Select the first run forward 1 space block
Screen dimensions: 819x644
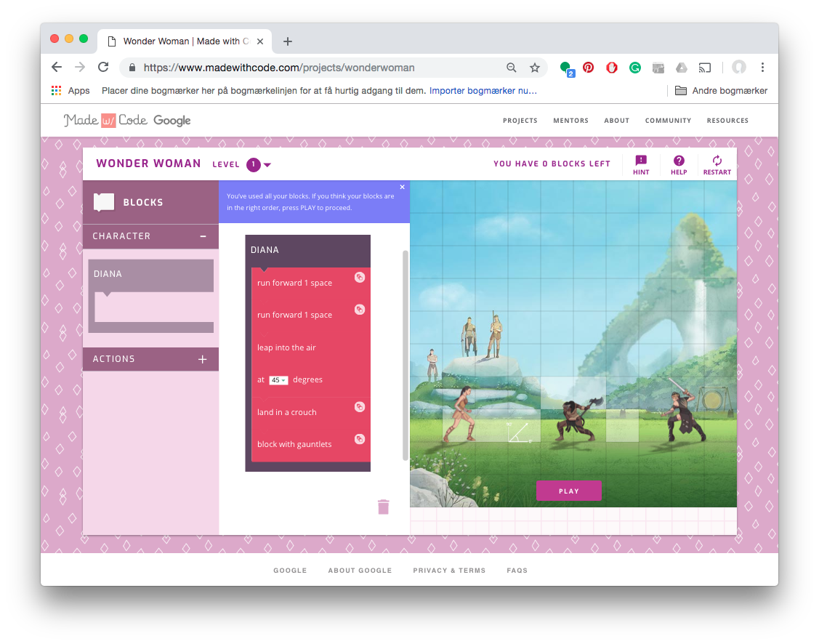(311, 283)
